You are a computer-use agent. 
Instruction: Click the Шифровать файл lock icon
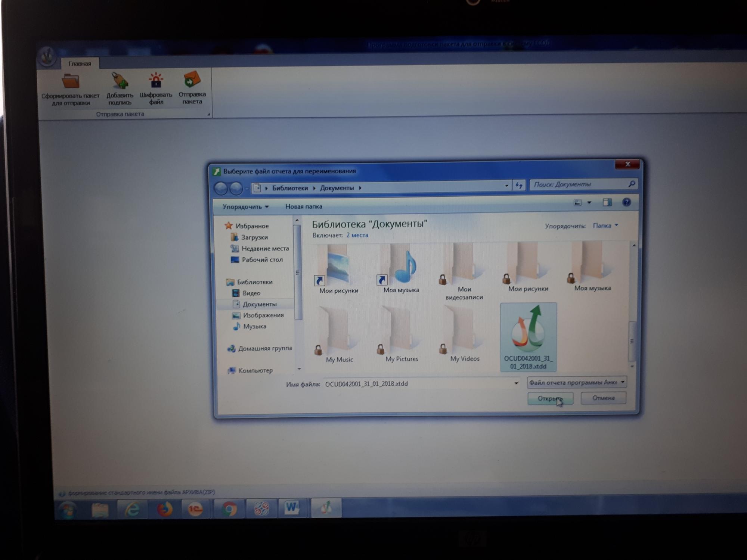[x=156, y=80]
